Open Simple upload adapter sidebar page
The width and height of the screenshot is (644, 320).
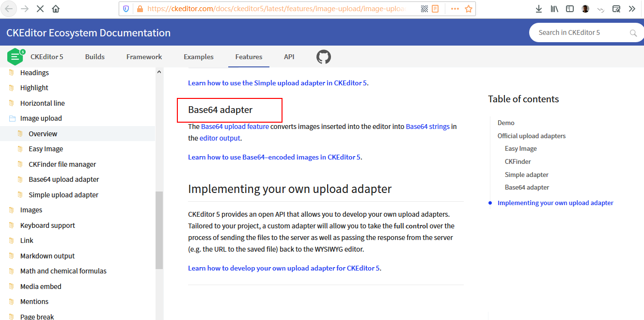(63, 195)
